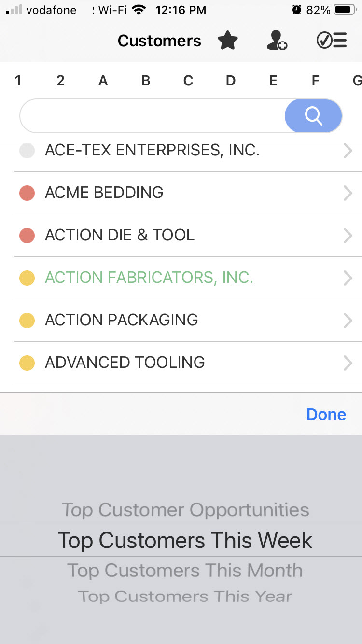The image size is (362, 644).
Task: Expand ACTION FABRICATORS, INC. using its chevron
Action: (348, 278)
